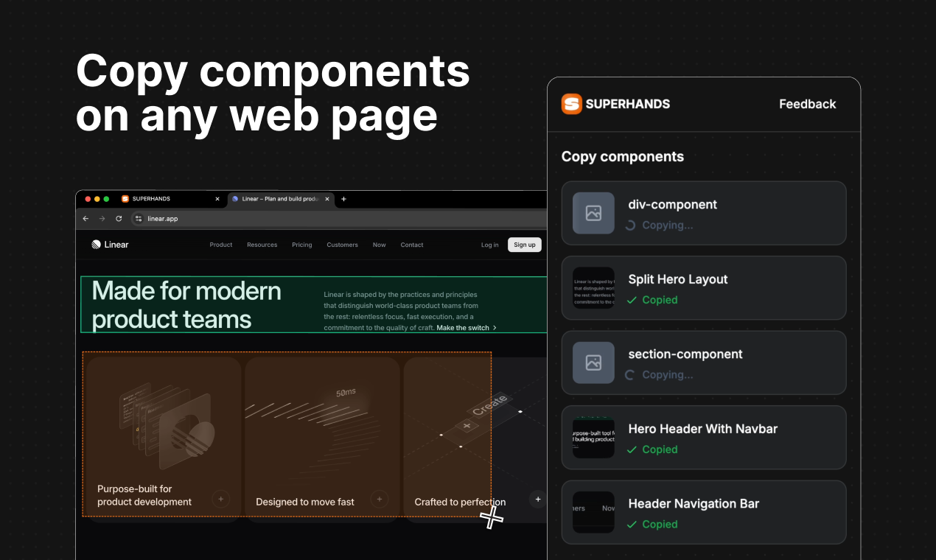936x560 pixels.
Task: Click the Purpose-built for product development caption
Action: [144, 495]
